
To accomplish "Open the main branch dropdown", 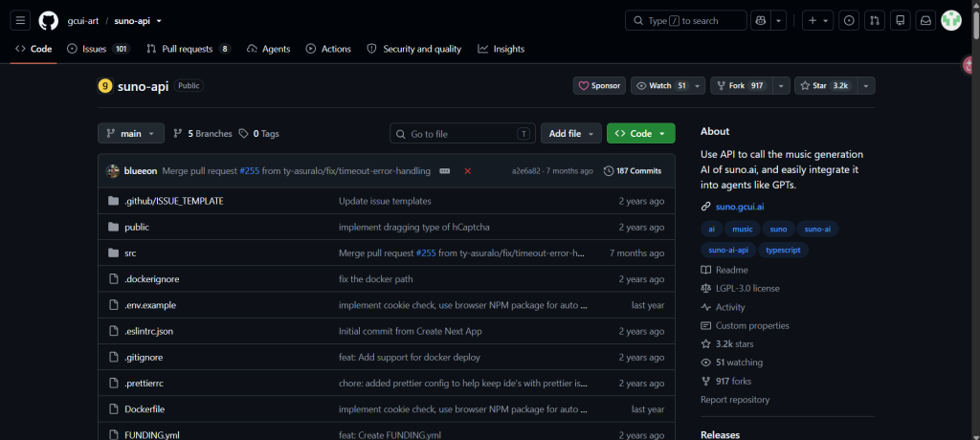I will click(x=130, y=134).
